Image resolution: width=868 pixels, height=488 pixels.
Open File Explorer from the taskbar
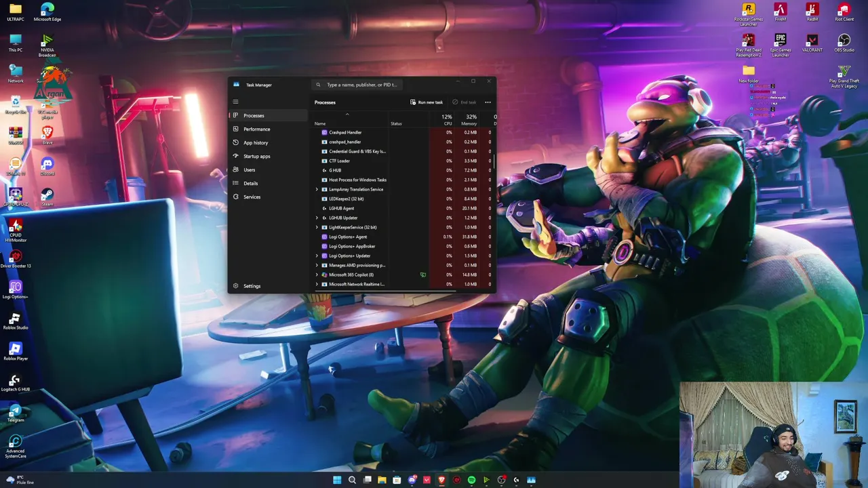(x=382, y=480)
